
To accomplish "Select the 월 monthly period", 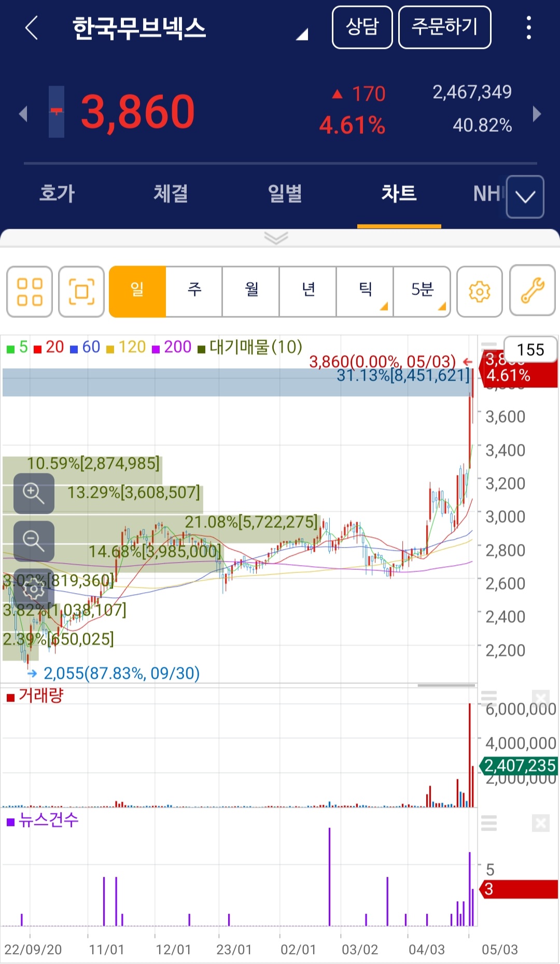I will coord(251,291).
